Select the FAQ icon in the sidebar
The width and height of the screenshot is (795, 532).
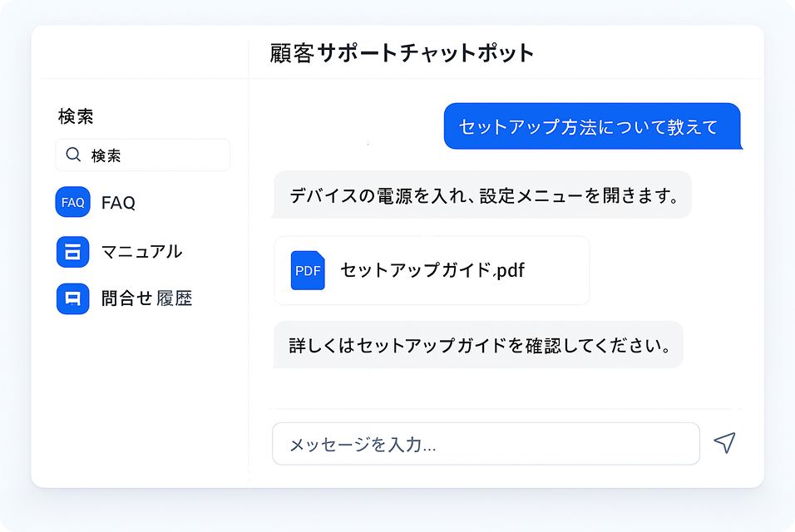[x=72, y=202]
